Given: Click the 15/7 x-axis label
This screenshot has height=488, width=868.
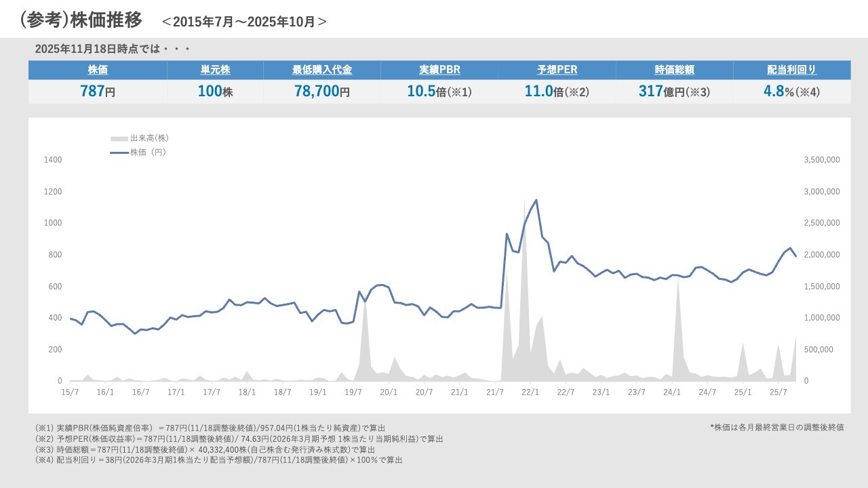Looking at the screenshot, I should (70, 392).
